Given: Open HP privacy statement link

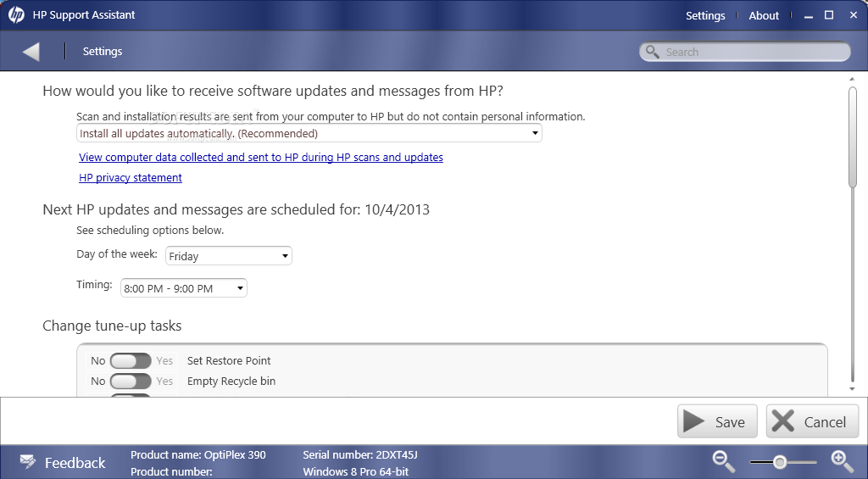Looking at the screenshot, I should [x=130, y=178].
